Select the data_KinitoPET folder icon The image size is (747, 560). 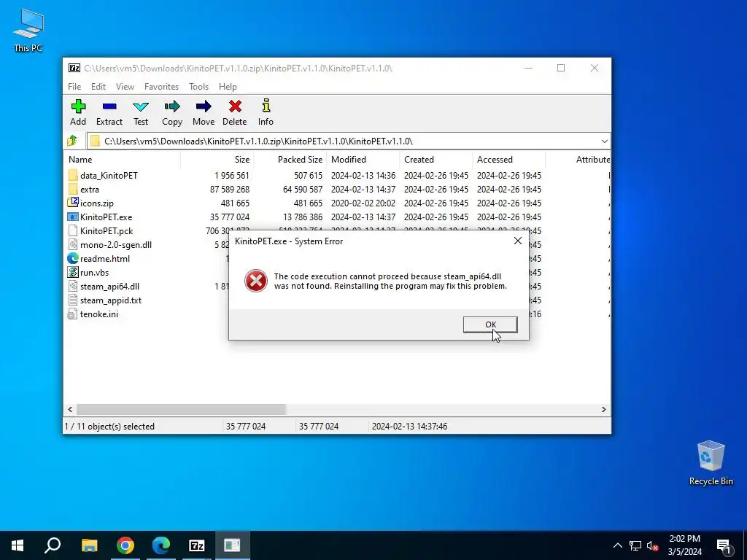coord(73,175)
